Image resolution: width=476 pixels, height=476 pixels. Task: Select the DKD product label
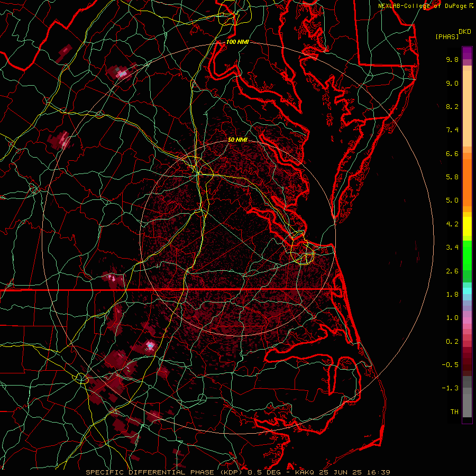pyautogui.click(x=464, y=32)
